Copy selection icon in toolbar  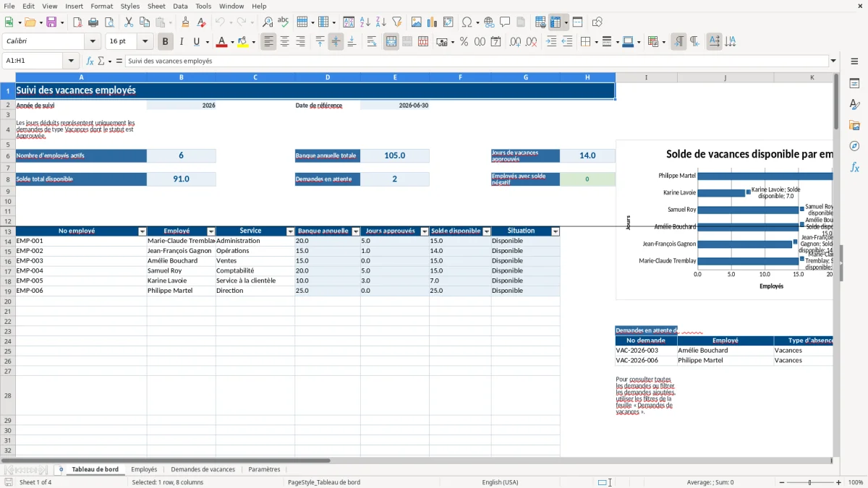coord(145,22)
